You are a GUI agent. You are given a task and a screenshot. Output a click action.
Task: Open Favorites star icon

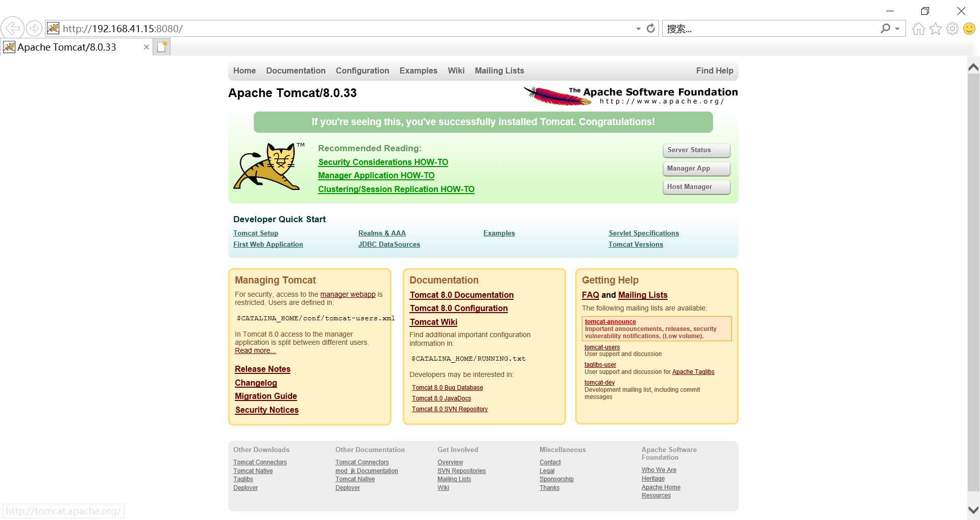(936, 29)
